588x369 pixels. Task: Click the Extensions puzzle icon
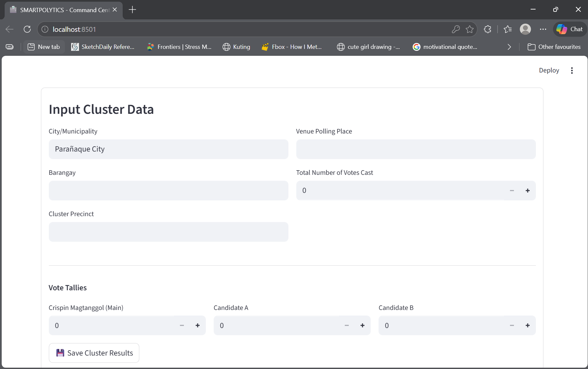coord(487,29)
